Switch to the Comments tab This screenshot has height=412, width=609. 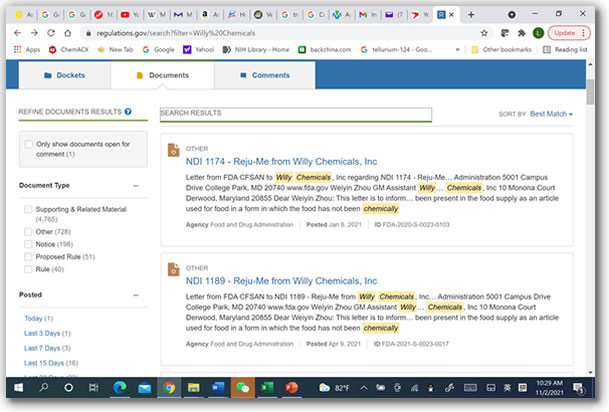(265, 75)
